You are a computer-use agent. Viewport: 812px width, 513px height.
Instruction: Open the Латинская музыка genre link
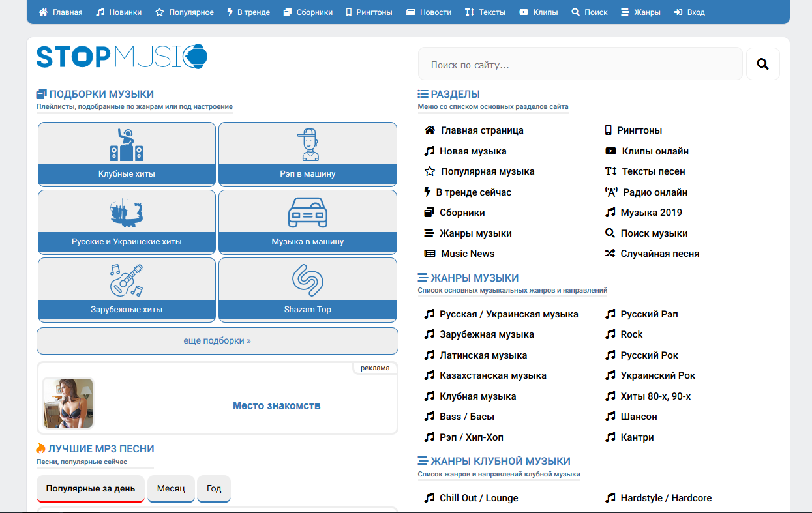pyautogui.click(x=483, y=355)
